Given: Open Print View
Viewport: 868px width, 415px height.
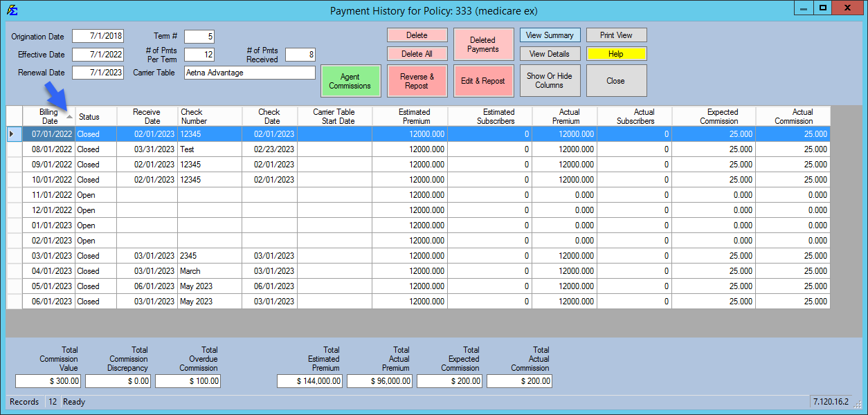Looking at the screenshot, I should 616,35.
